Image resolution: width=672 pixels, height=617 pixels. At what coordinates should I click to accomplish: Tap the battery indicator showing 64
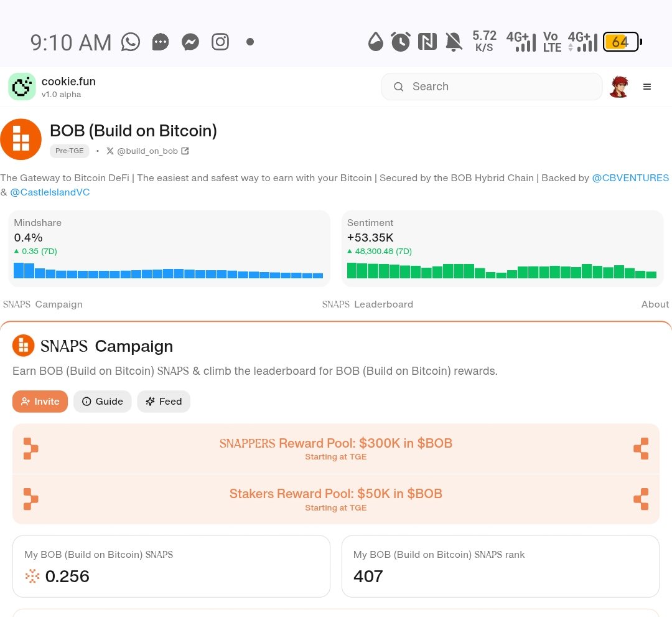[622, 42]
